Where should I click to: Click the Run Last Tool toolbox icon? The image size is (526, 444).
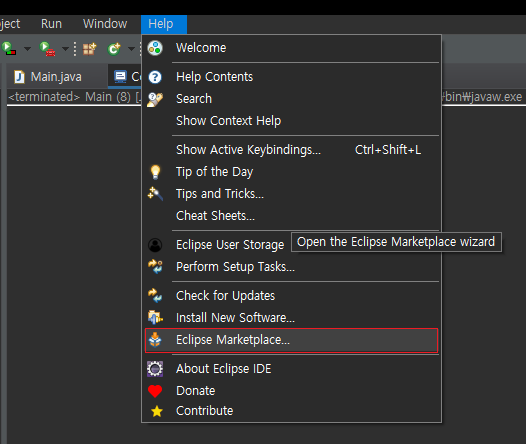click(47, 49)
